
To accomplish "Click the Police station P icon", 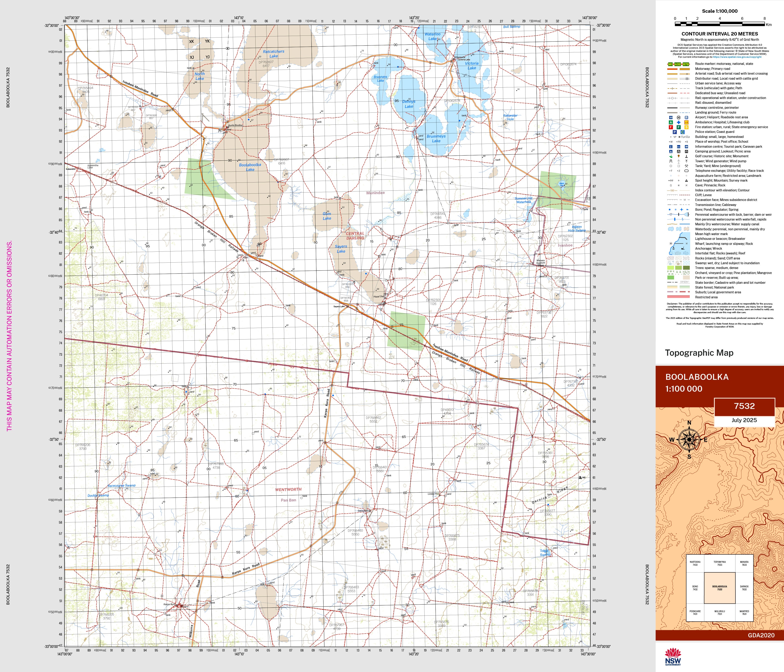I will point(675,132).
